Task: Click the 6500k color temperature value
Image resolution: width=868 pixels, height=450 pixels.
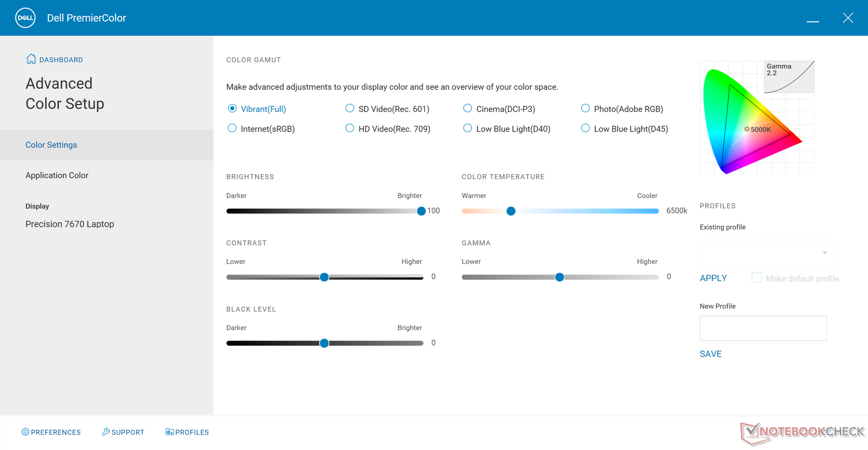Action: [677, 211]
